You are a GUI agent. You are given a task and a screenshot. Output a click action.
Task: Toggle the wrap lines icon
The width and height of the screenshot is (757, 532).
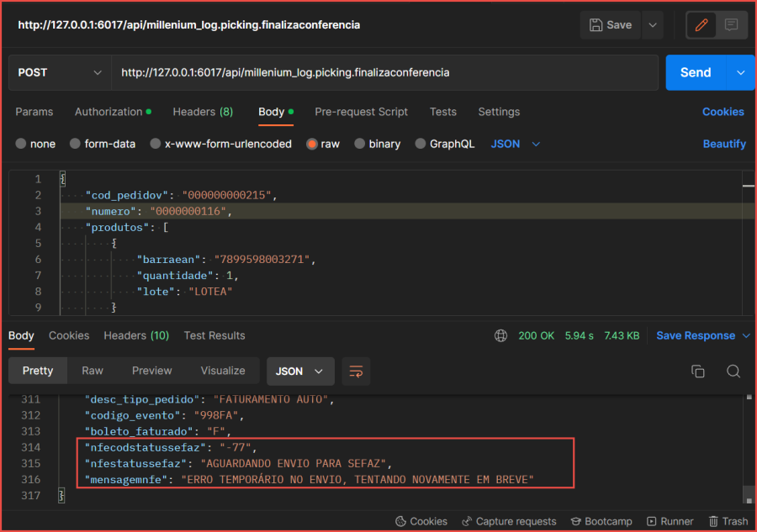[x=356, y=371]
